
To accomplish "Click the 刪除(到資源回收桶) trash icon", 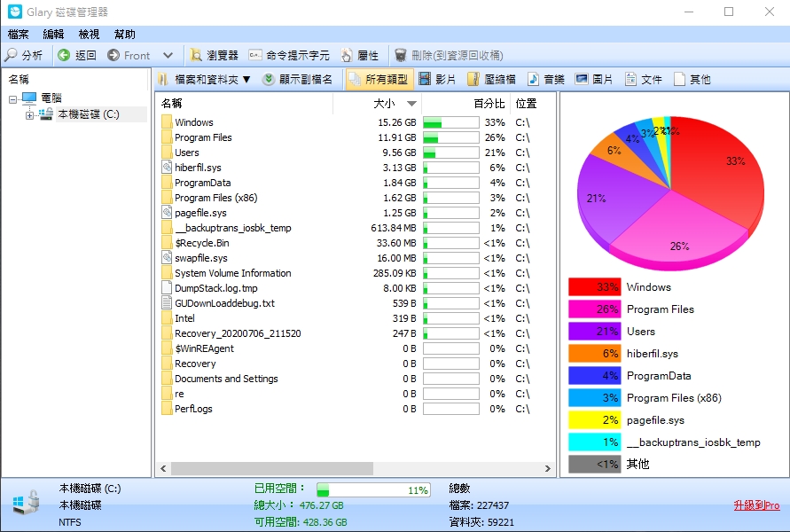I will tap(401, 55).
